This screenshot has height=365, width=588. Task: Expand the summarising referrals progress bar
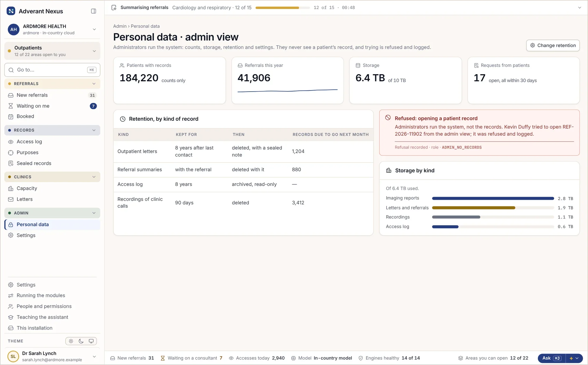(x=579, y=8)
